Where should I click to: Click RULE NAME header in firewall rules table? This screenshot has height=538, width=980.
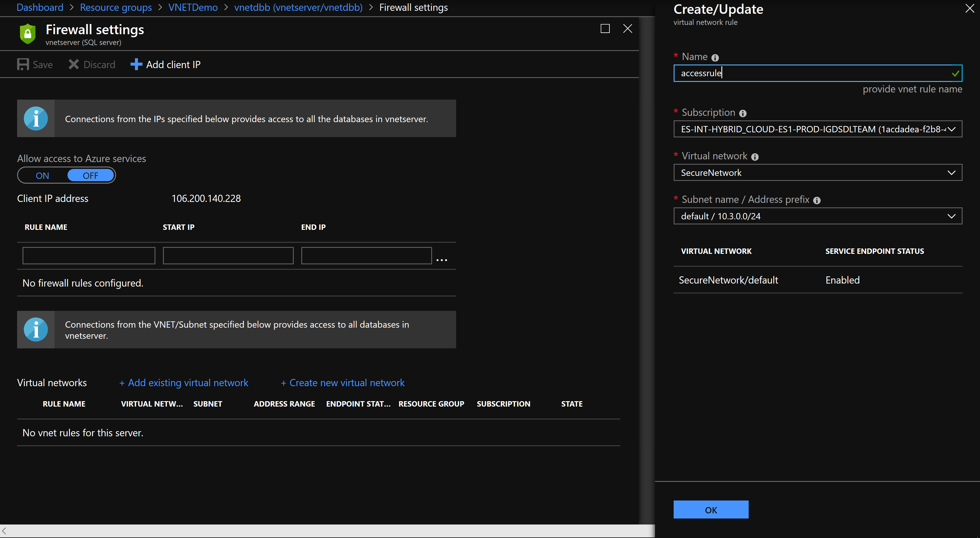click(46, 227)
